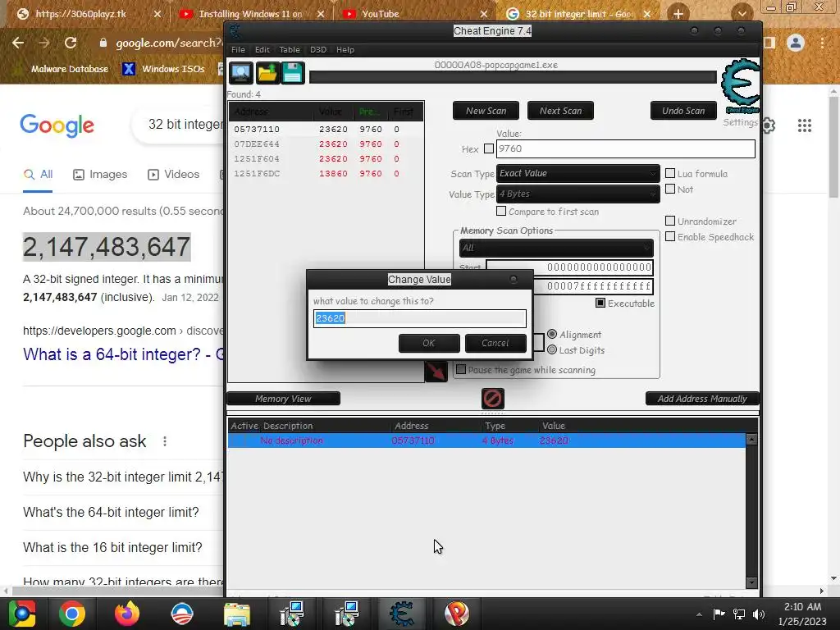Toggle the Hex checkbox
Image resolution: width=840 pixels, height=630 pixels.
pos(489,148)
